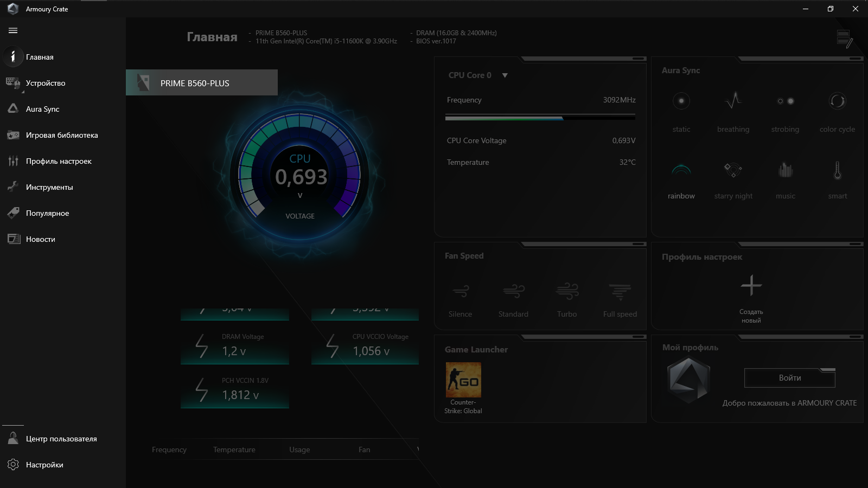
Task: Select breathing Aura lighting effect
Action: [733, 111]
